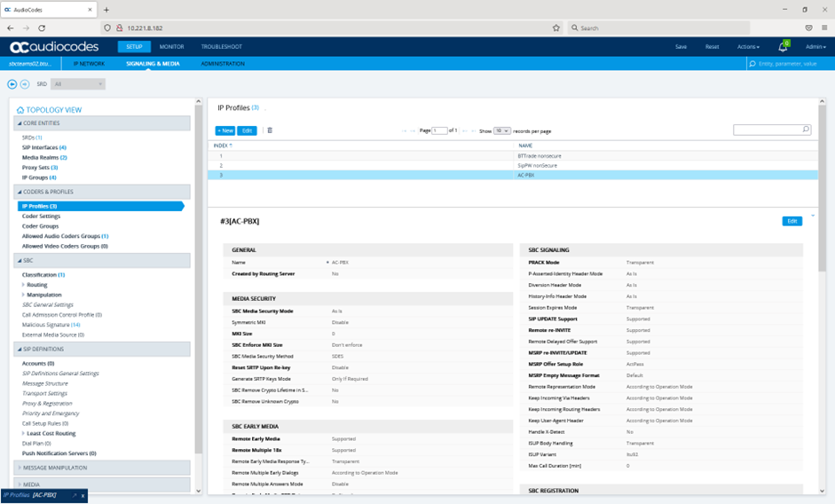Open Allowed Audio Coders Groups (1)
835x504 pixels.
pyautogui.click(x=65, y=236)
